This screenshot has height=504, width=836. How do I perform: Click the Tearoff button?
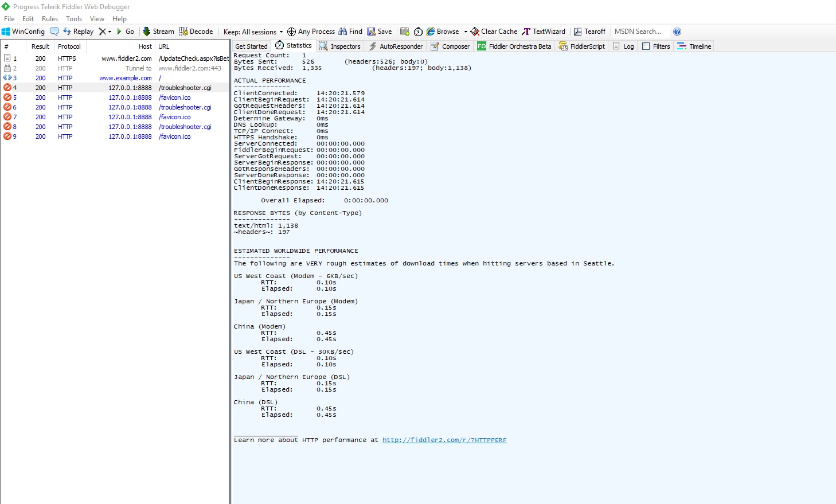pyautogui.click(x=589, y=32)
